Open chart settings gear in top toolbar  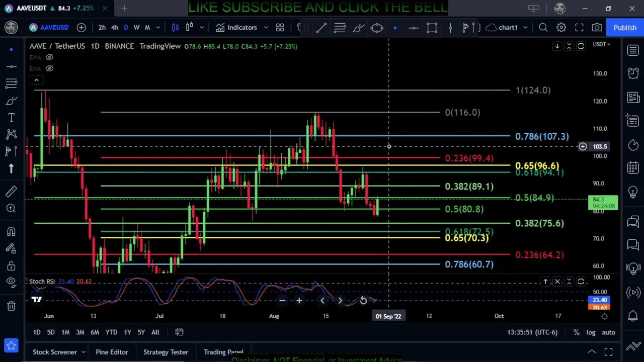coord(561,28)
